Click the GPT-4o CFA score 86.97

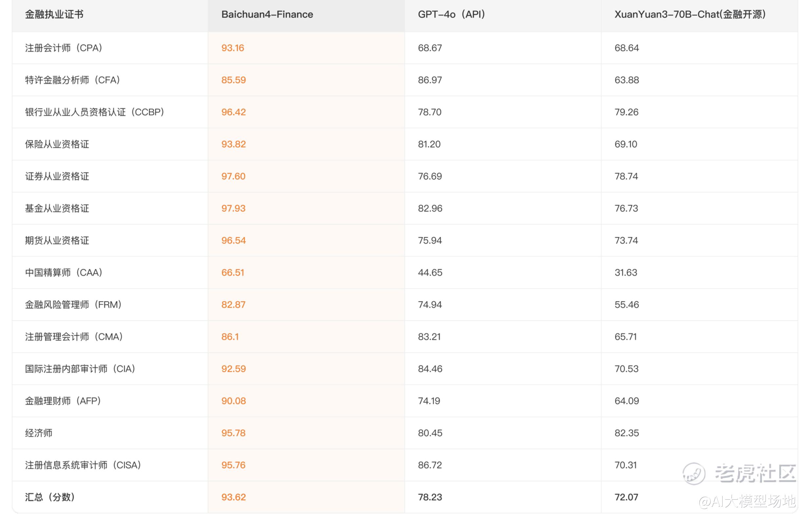(430, 80)
